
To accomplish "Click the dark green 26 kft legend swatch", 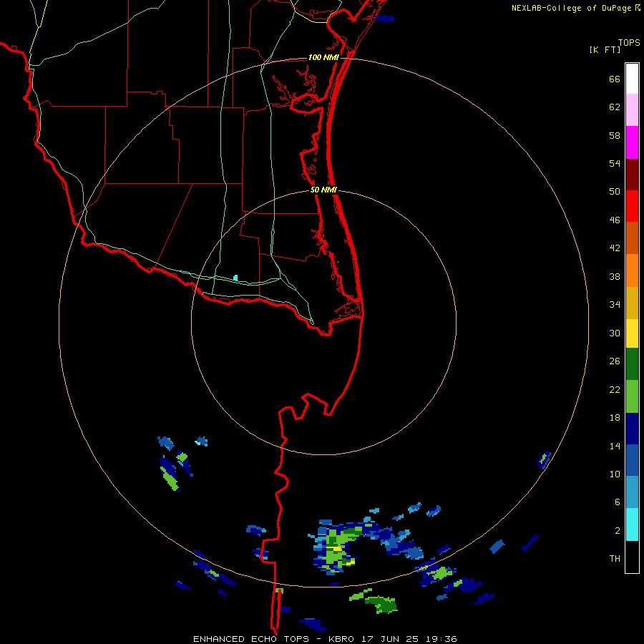I will [x=632, y=364].
